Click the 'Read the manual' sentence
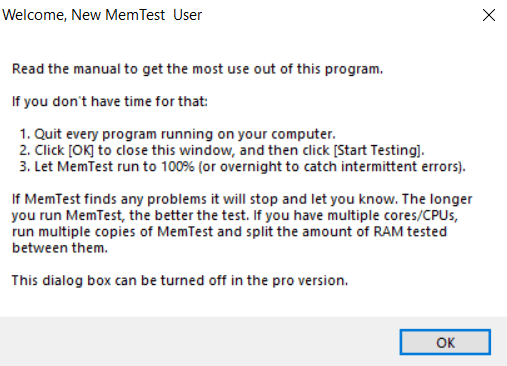The image size is (507, 366). (197, 69)
